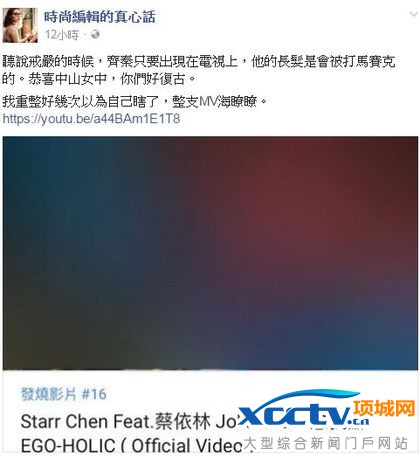This screenshot has height=456, width=420.
Task: Click the 發燒影片 #16 label
Action: (64, 394)
